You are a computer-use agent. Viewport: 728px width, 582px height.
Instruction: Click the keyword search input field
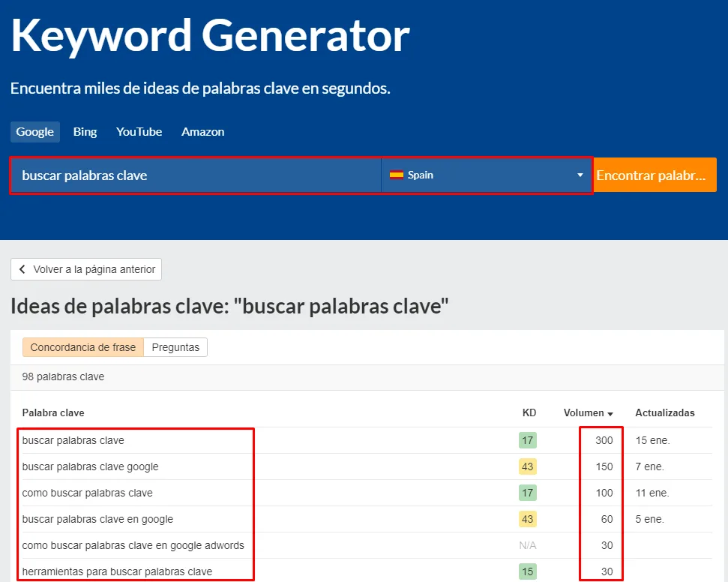click(195, 175)
